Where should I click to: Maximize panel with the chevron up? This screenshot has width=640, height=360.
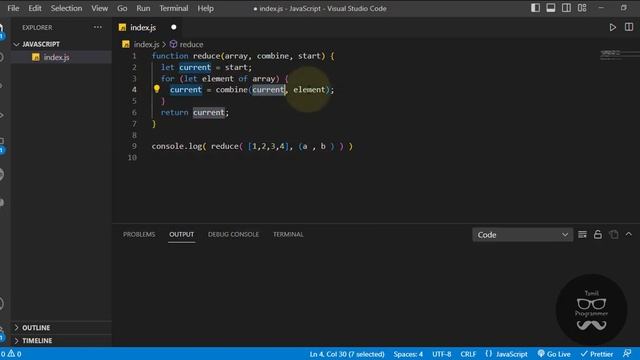point(629,234)
